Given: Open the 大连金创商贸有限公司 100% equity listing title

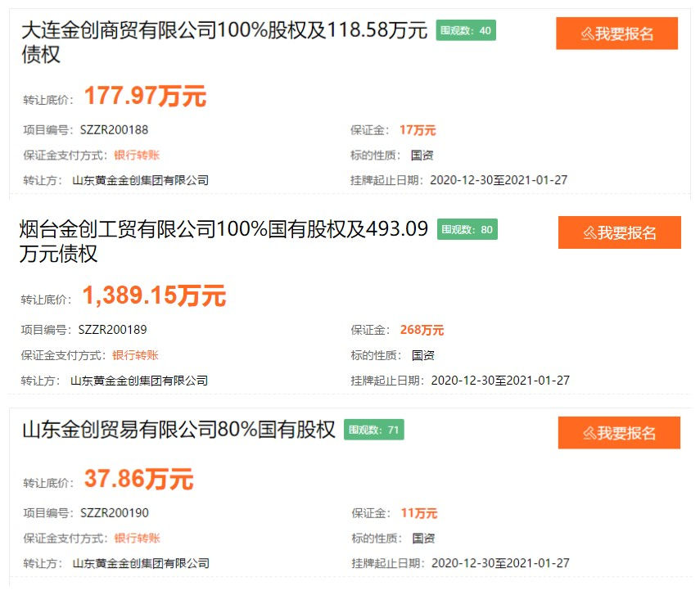Looking at the screenshot, I should [224, 33].
